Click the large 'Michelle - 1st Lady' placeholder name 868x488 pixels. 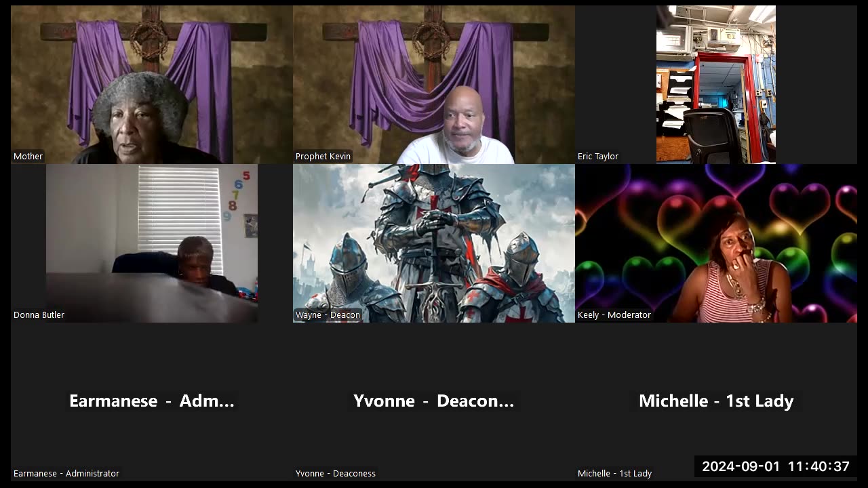(716, 401)
